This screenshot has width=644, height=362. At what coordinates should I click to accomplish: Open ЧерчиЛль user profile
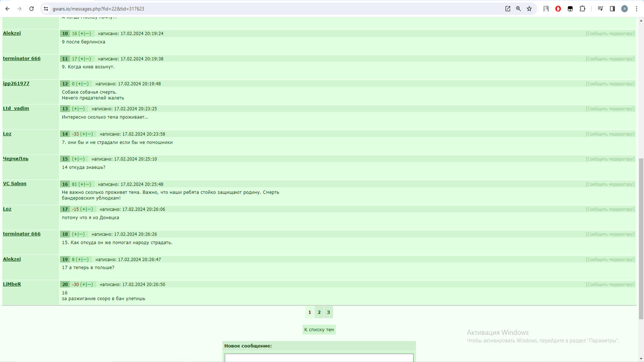point(16,159)
